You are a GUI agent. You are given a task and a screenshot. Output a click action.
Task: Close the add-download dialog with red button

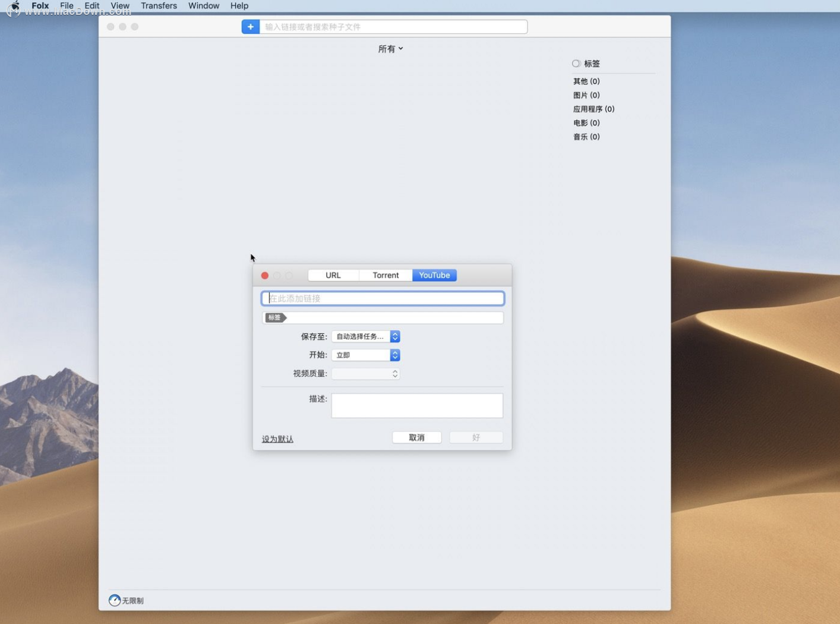[265, 275]
